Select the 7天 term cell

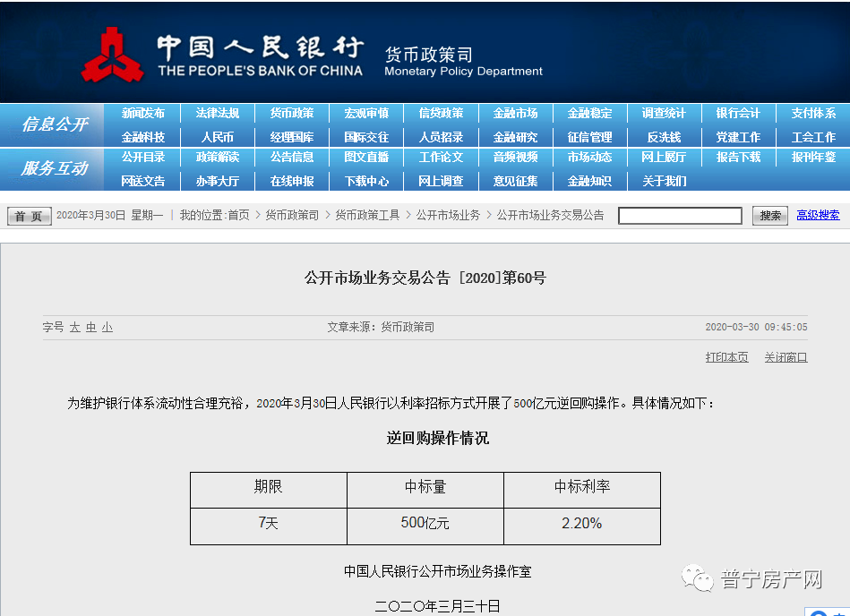[x=269, y=526]
